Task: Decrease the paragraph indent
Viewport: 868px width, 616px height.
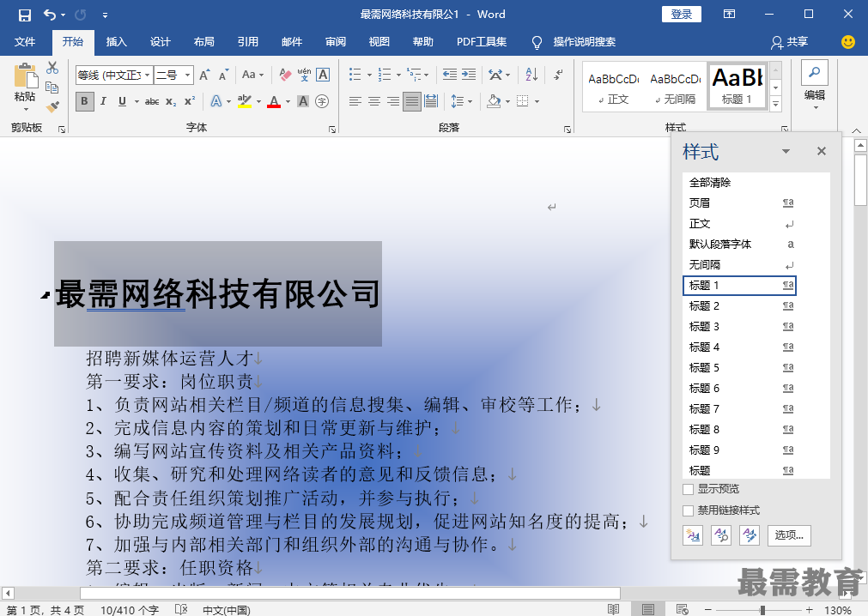Action: 450,75
